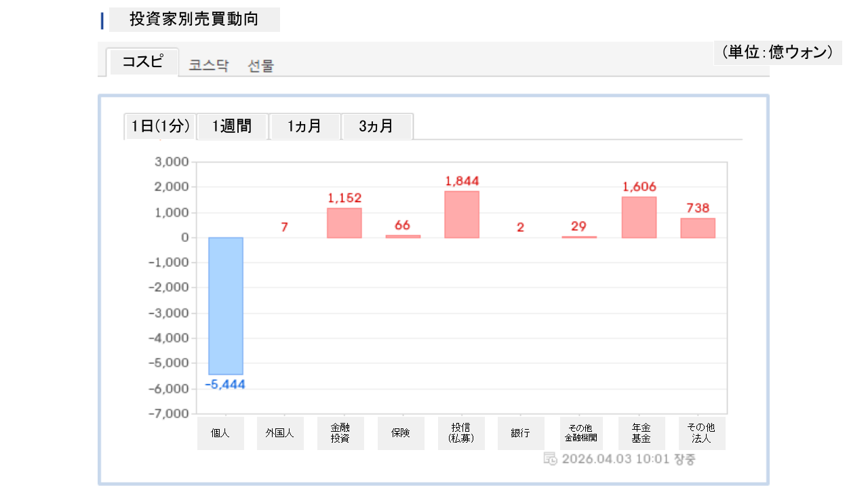Image resolution: width=868 pixels, height=488 pixels.
Task: Open the 선물 tab
Action: coord(261,66)
